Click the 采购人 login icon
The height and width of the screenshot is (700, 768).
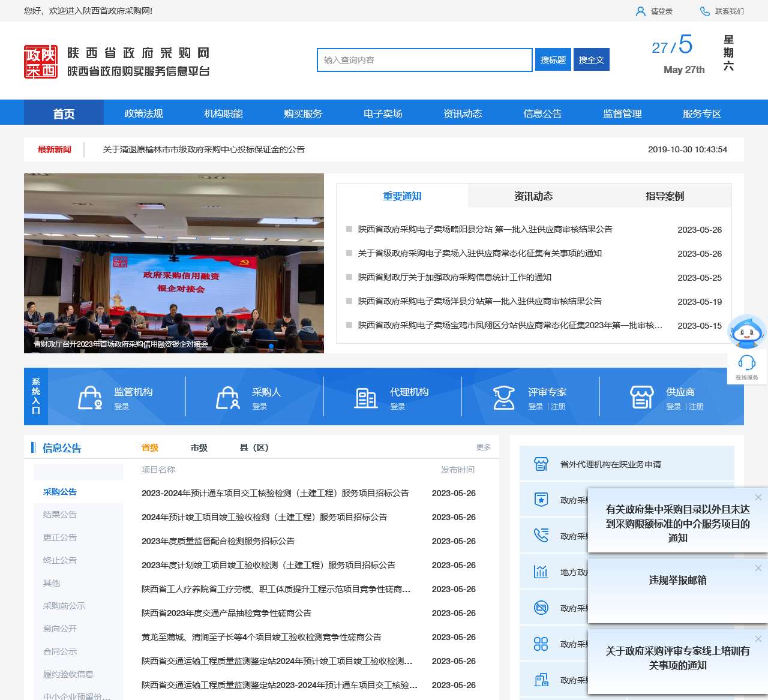click(228, 396)
